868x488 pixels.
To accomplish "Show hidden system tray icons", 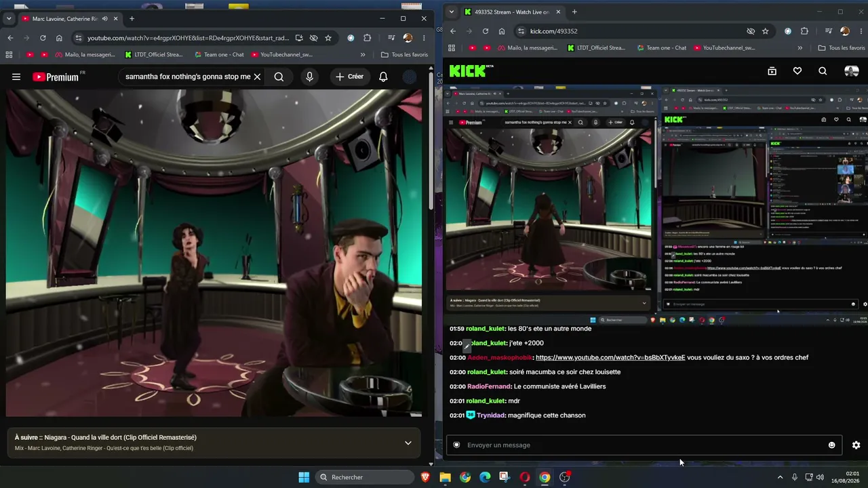I will [x=780, y=477].
